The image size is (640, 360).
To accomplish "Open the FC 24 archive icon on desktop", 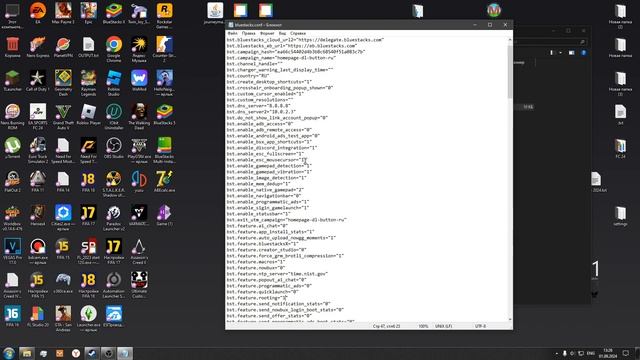I will tap(620, 148).
